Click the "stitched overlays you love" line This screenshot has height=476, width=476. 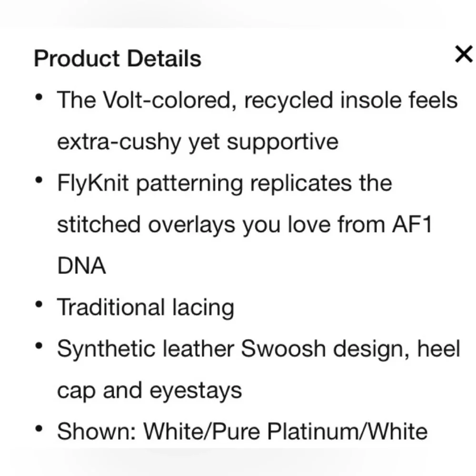pyautogui.click(x=244, y=224)
